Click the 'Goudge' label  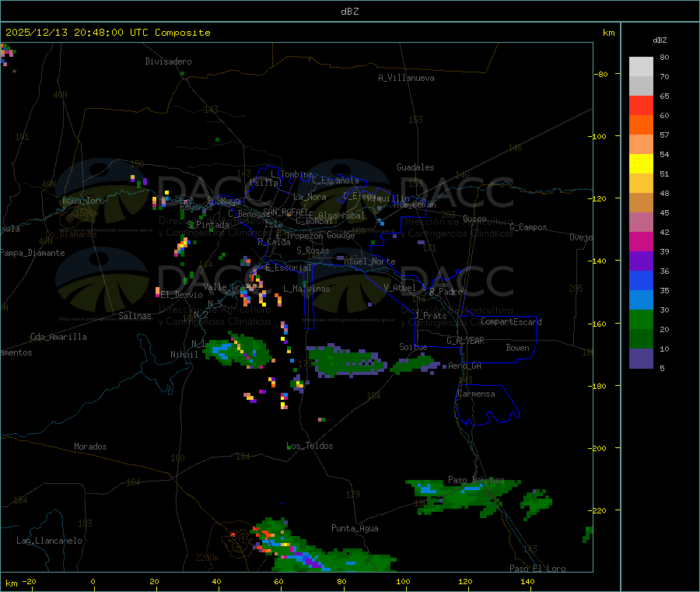coord(341,235)
